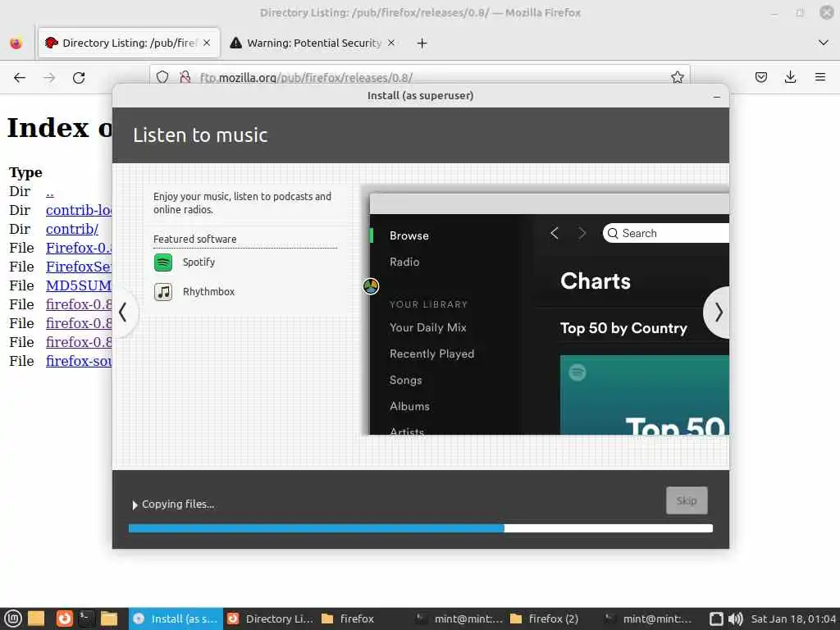Open the firefox-sou file link

[x=79, y=361]
